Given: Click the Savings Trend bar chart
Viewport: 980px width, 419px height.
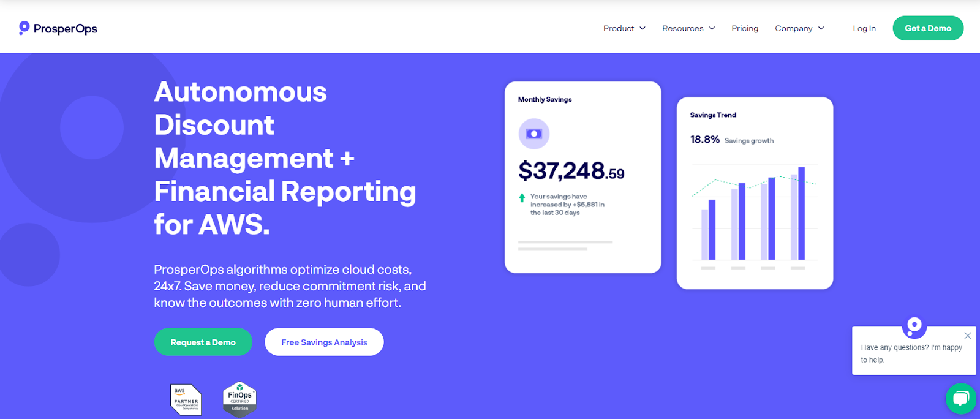Looking at the screenshot, I should point(755,217).
